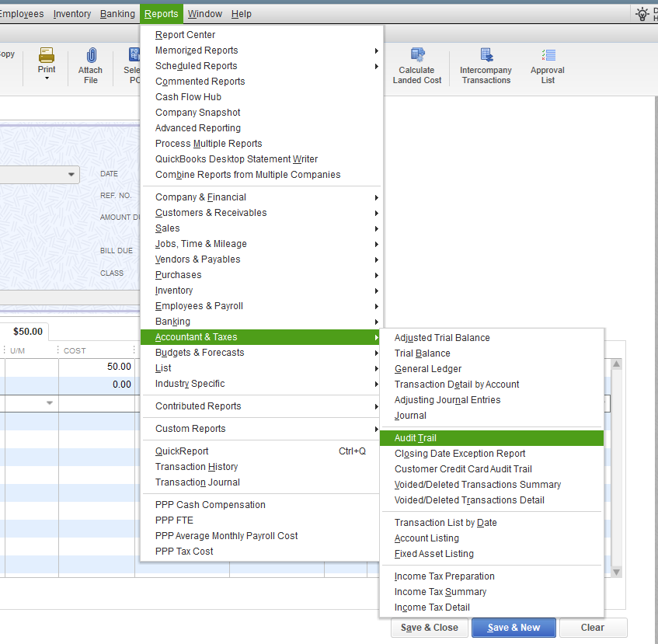Viewport: 658px width, 644px height.
Task: Click the Save & New button
Action: click(x=514, y=628)
